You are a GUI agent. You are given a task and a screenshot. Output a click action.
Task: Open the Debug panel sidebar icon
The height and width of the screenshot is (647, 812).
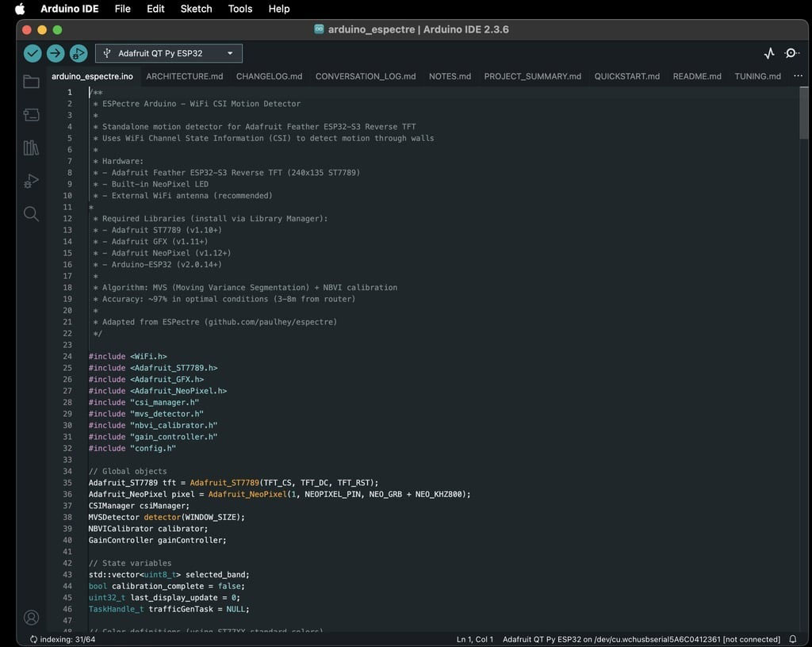coord(31,181)
